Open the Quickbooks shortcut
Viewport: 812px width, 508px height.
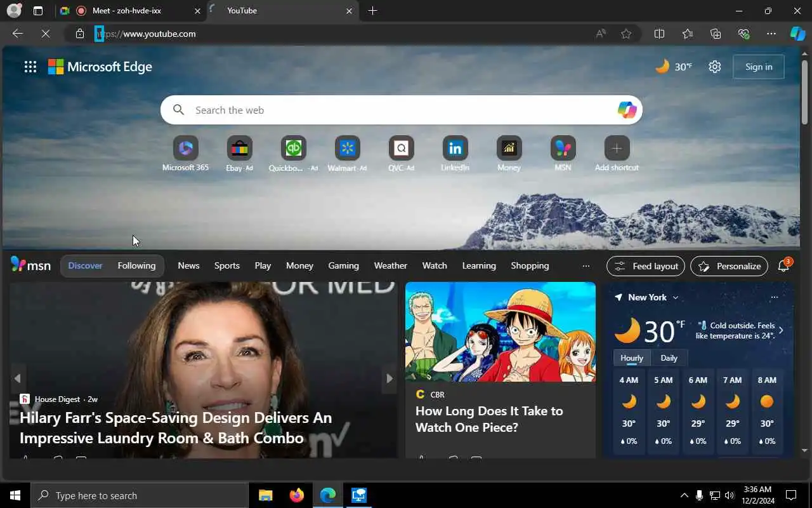click(x=293, y=154)
